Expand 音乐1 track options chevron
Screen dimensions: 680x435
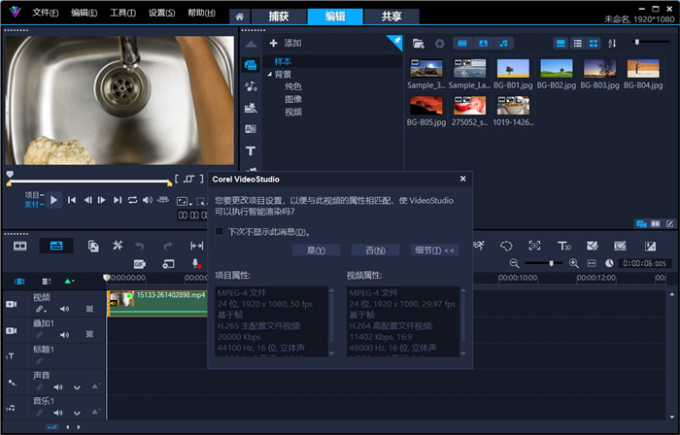tap(77, 413)
